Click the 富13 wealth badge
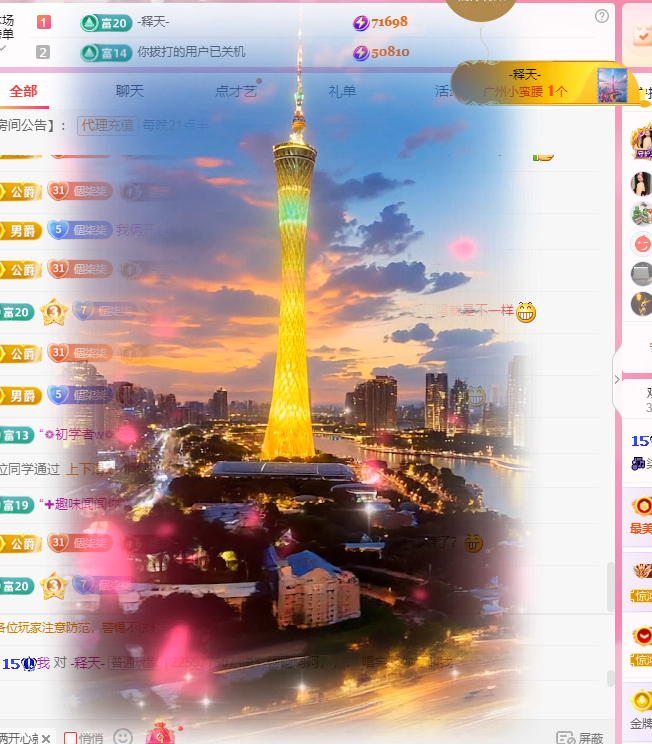This screenshot has width=652, height=744. pos(17,435)
